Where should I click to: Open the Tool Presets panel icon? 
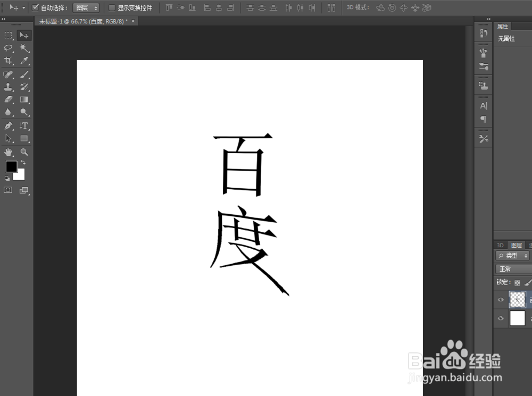click(x=484, y=139)
